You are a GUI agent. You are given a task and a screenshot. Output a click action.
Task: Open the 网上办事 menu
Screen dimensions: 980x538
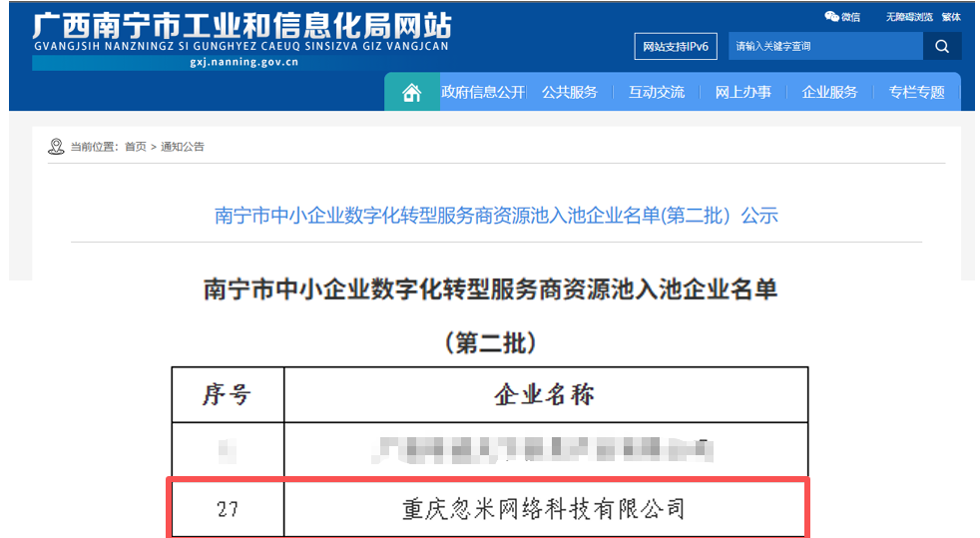point(743,93)
